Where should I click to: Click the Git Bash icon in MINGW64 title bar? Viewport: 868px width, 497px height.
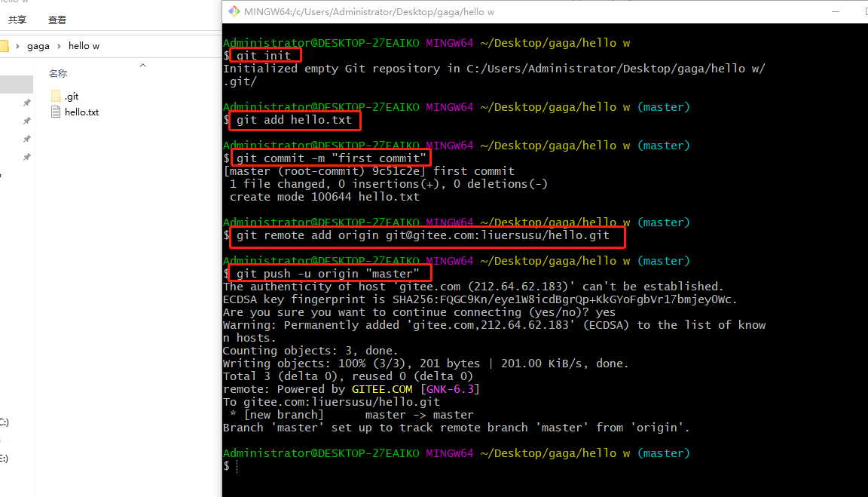click(234, 11)
